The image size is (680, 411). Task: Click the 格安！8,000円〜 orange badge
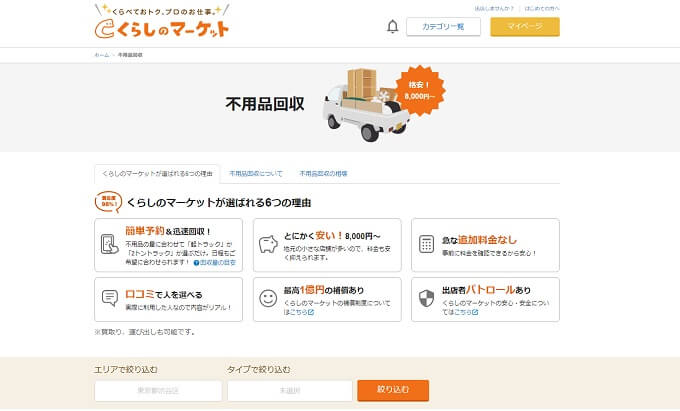(x=419, y=90)
